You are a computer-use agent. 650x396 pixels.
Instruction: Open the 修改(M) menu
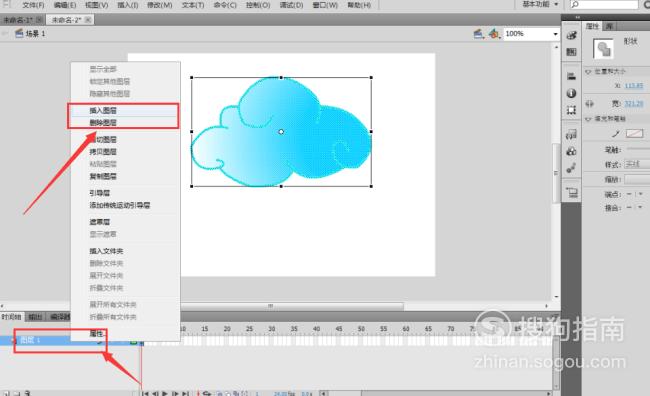[160, 5]
